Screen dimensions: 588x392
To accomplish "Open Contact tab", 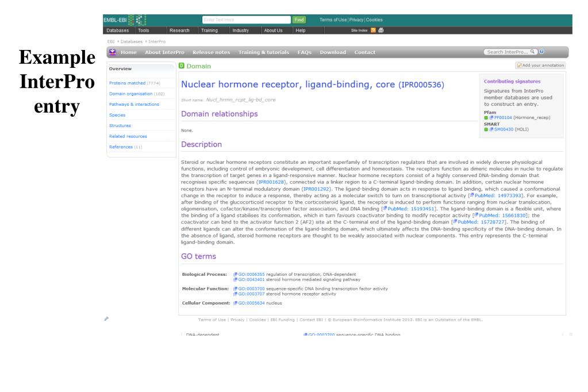I will pos(364,52).
